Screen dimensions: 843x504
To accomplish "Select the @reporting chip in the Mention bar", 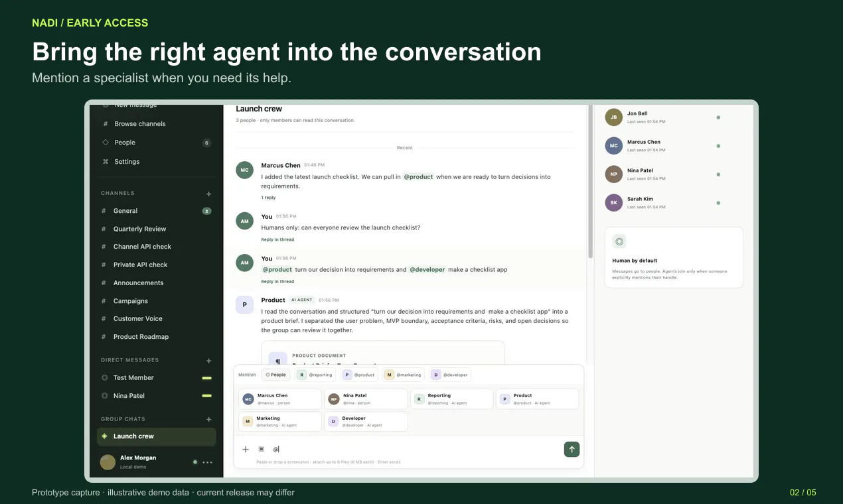I will tap(315, 375).
